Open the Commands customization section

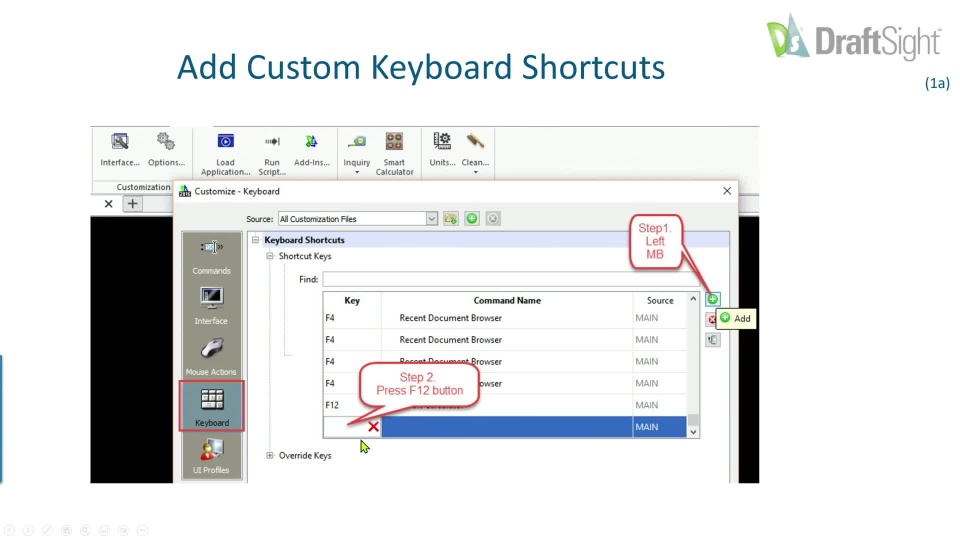click(x=211, y=257)
